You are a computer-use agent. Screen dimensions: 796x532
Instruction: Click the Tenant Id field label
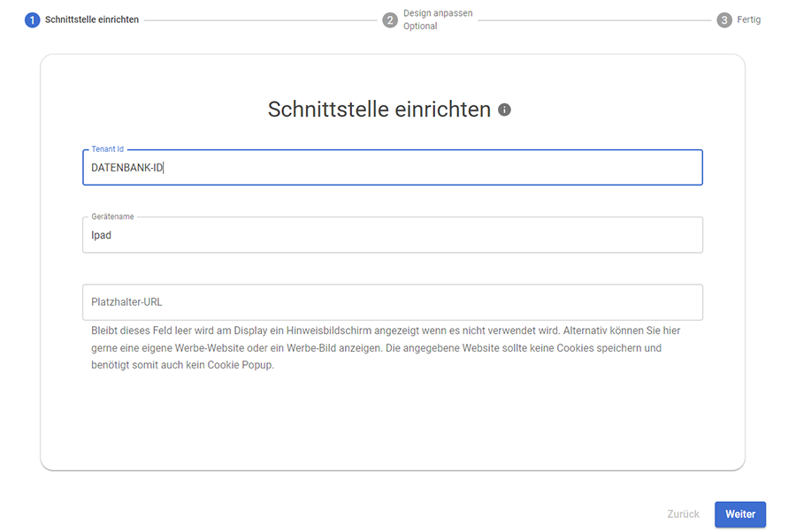[105, 148]
